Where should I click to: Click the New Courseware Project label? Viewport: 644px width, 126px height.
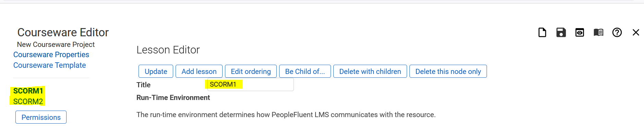[x=56, y=45]
